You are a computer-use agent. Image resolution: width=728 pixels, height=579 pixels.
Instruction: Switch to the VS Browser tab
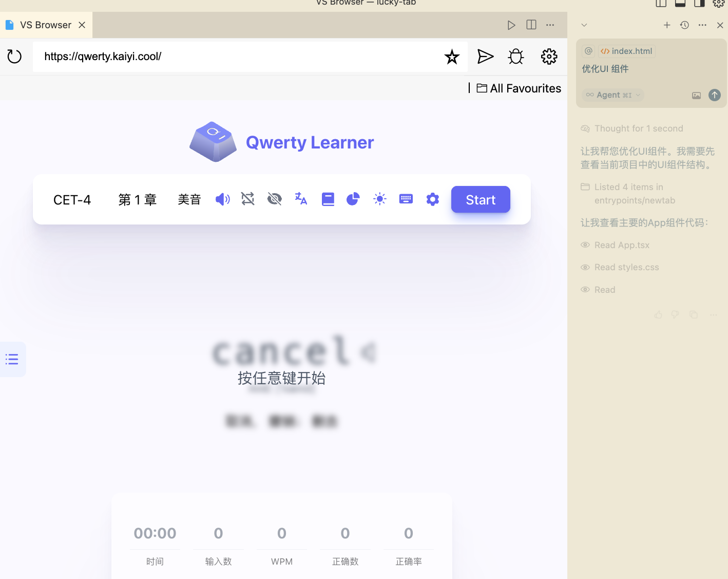[45, 25]
